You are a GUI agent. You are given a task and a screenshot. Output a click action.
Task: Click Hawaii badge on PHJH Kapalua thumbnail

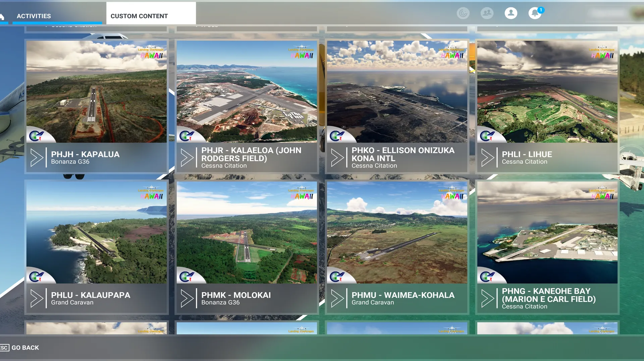(x=151, y=52)
